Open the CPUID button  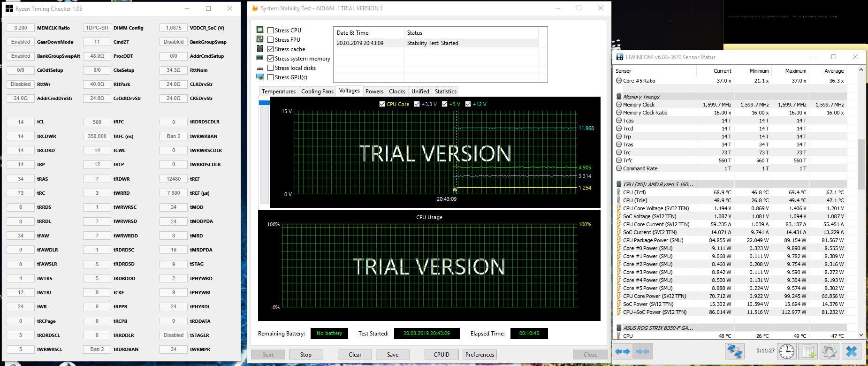(x=442, y=355)
